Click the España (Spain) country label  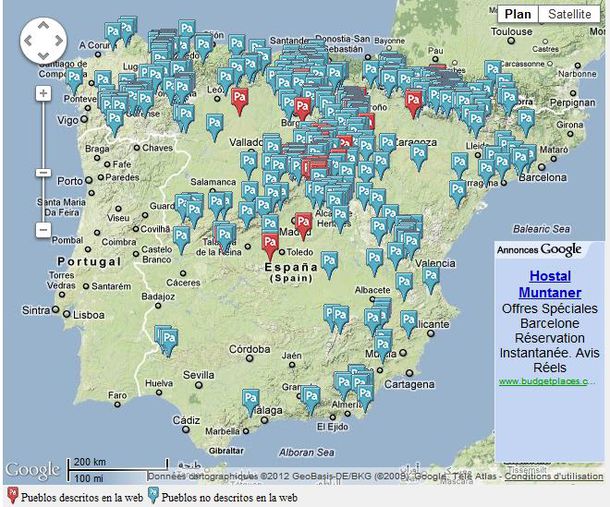291,272
